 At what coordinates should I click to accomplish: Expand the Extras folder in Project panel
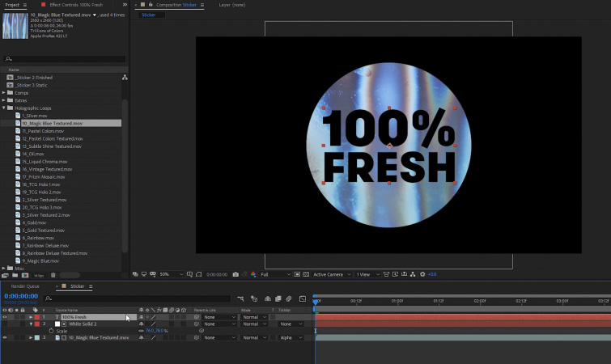4,100
